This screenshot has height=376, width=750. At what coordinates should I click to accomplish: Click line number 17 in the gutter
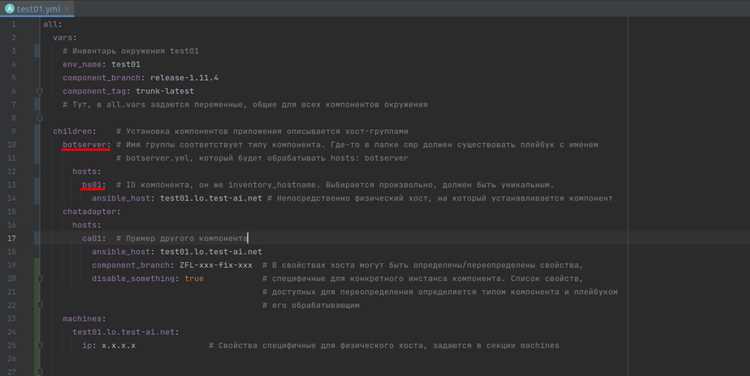11,238
